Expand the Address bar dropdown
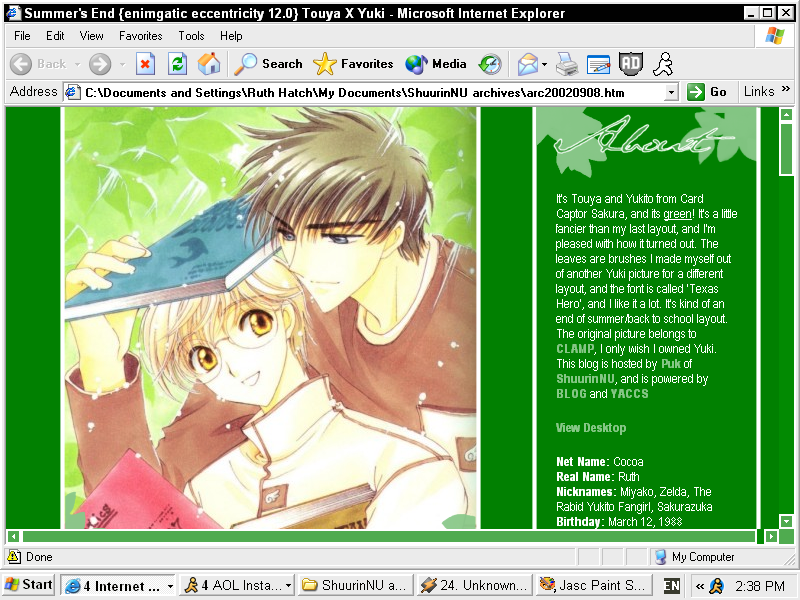 (671, 92)
